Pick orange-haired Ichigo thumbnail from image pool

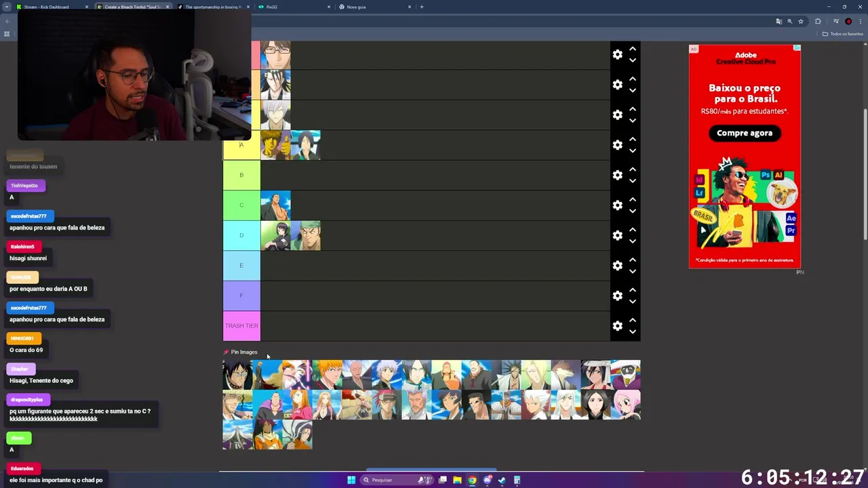[x=327, y=375]
